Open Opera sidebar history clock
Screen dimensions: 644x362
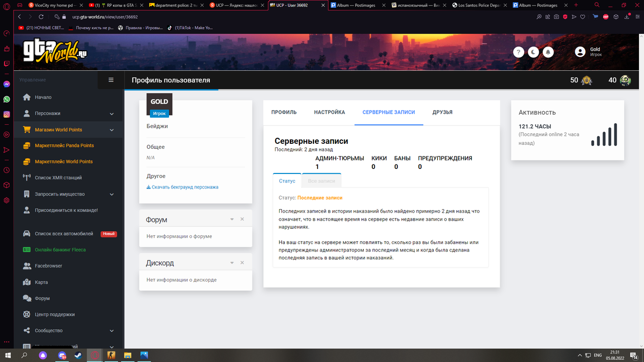pos(7,170)
